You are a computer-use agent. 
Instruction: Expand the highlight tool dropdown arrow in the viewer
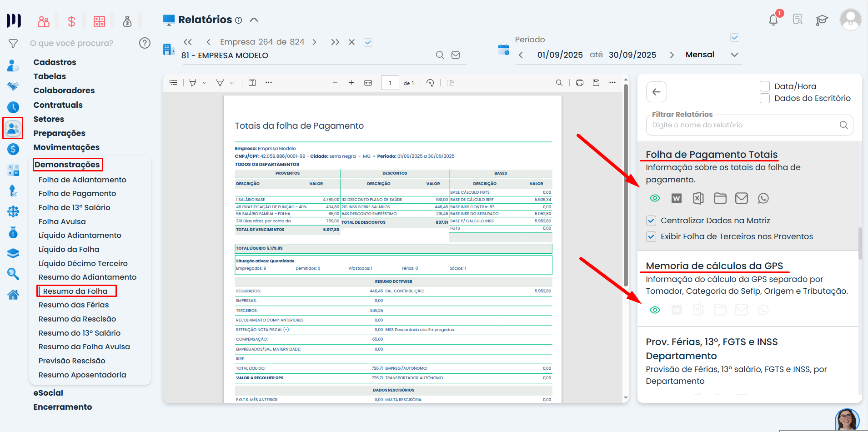click(x=205, y=83)
